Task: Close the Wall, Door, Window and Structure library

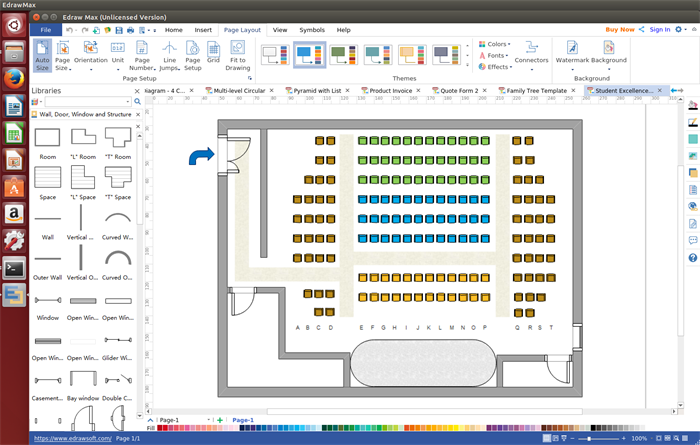Action: tap(136, 115)
